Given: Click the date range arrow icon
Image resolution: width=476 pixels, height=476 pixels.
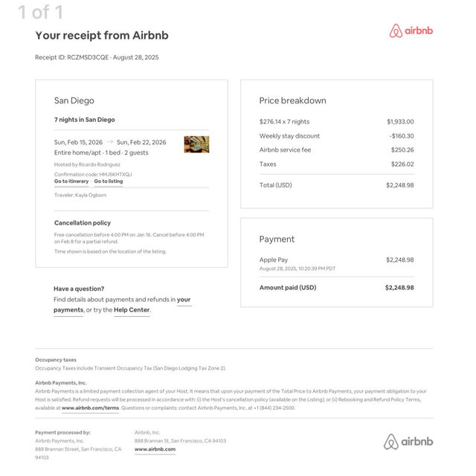Looking at the screenshot, I should coord(110,142).
